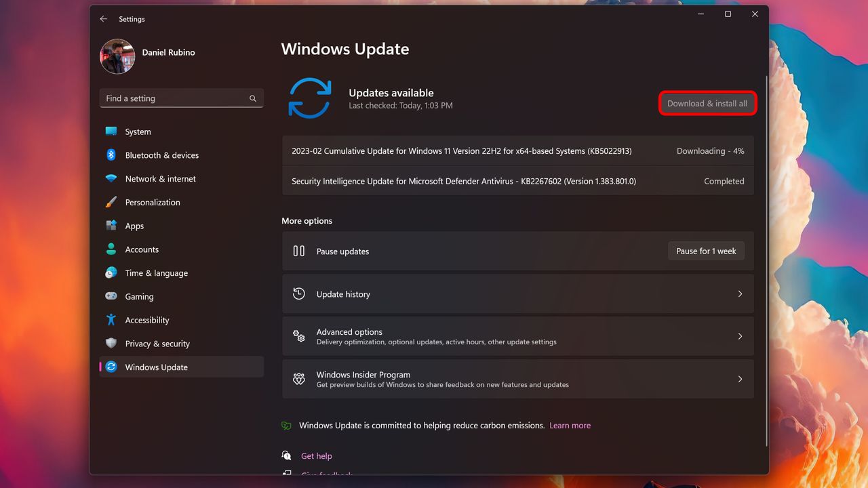The height and width of the screenshot is (488, 868).
Task: Open the System settings page
Action: point(181,131)
